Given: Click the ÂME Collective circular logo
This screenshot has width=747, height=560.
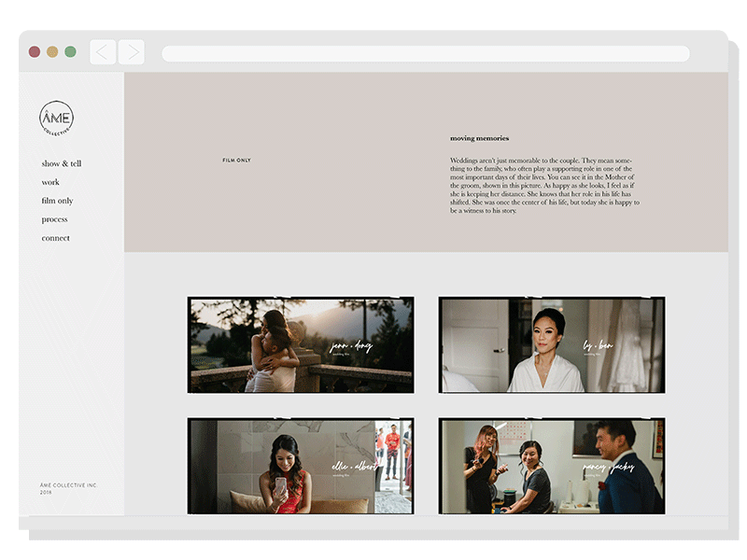Looking at the screenshot, I should pyautogui.click(x=56, y=119).
